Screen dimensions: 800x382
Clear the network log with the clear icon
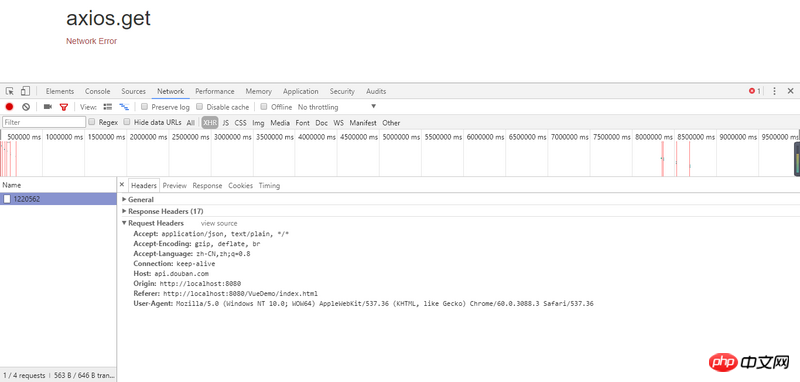click(x=26, y=107)
